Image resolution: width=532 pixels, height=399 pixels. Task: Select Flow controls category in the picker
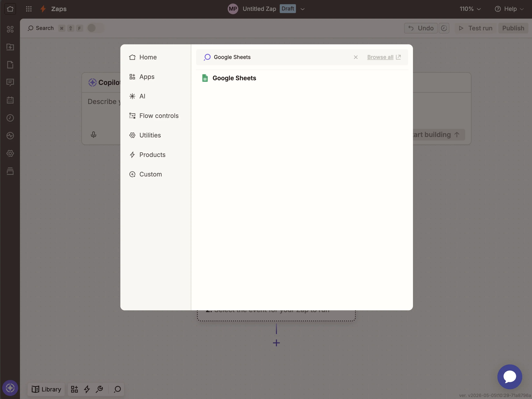156,116
